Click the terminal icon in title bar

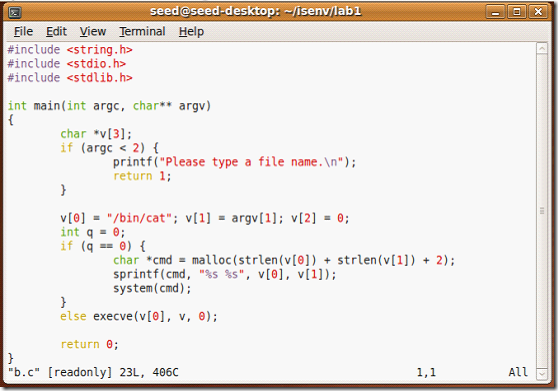click(15, 12)
